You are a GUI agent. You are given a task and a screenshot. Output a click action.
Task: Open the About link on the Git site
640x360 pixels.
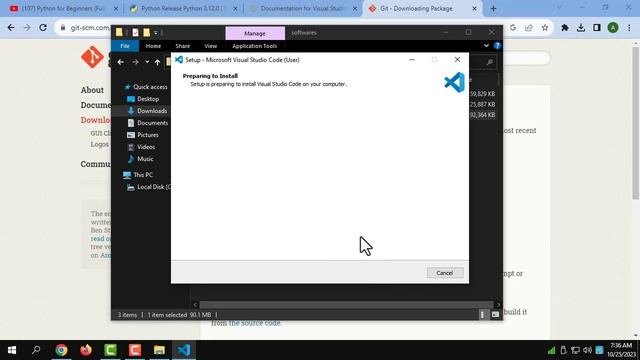click(x=92, y=90)
